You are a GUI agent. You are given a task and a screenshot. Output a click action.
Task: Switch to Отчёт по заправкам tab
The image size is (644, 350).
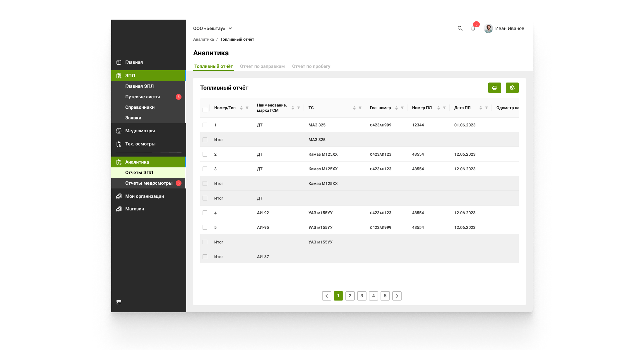(262, 66)
